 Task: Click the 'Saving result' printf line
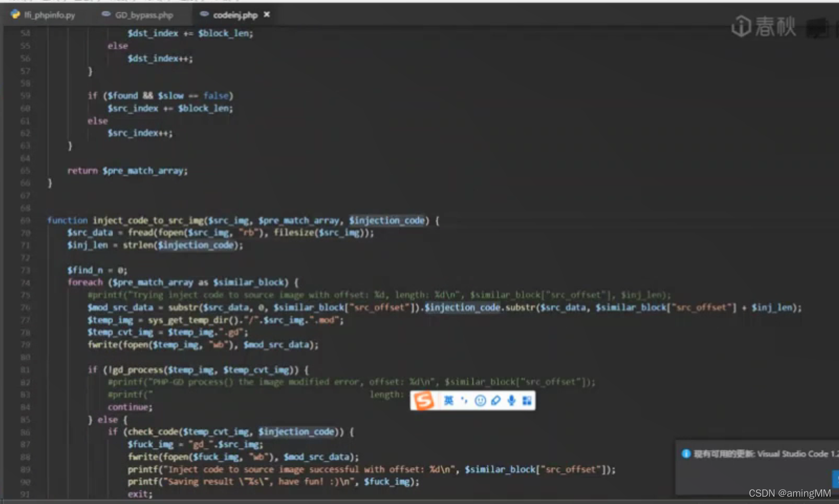coord(273,481)
